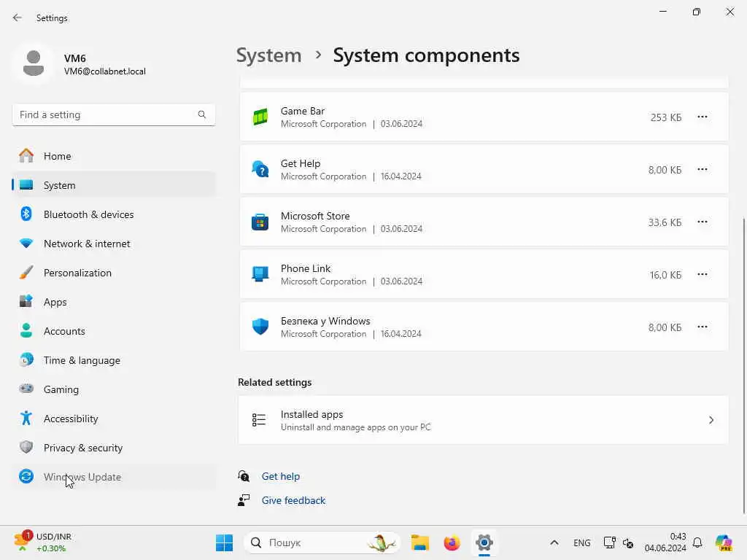Open Home in the sidebar
Screen dimensions: 747x560
tap(113, 156)
